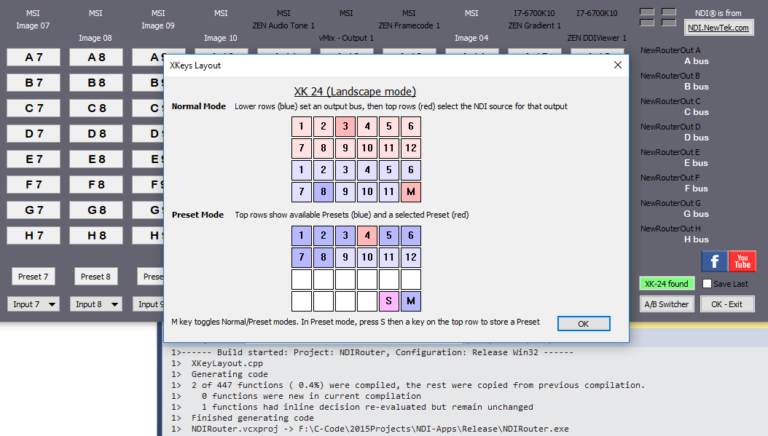Open the Facebook icon link
This screenshot has width=768, height=436.
(713, 262)
